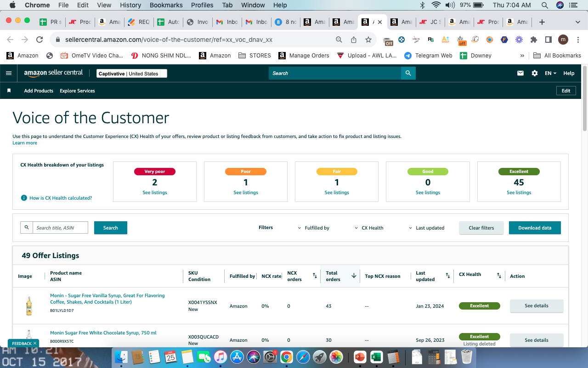
Task: Click the Download data button
Action: (x=535, y=228)
